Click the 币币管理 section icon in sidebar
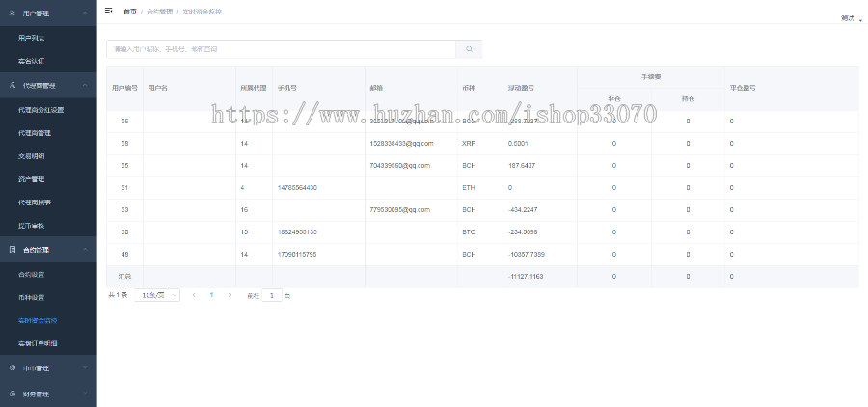Viewport: 868px width, 407px height. [x=13, y=367]
